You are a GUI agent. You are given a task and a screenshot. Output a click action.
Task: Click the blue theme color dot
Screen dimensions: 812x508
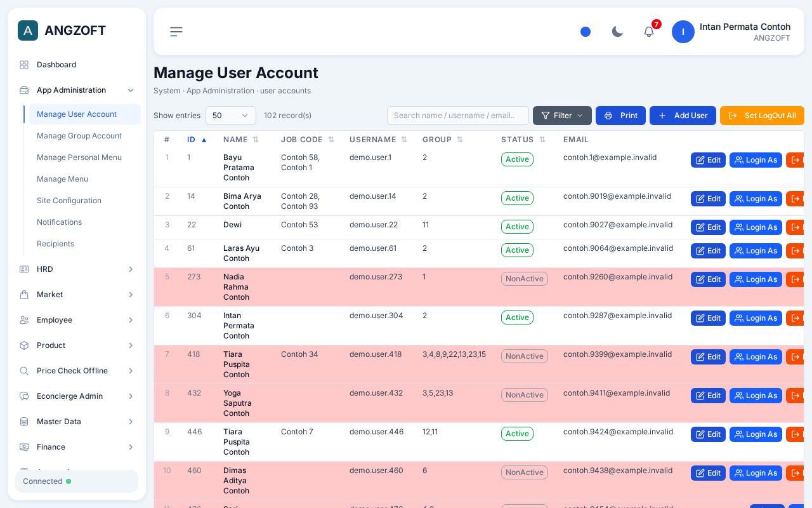586,32
